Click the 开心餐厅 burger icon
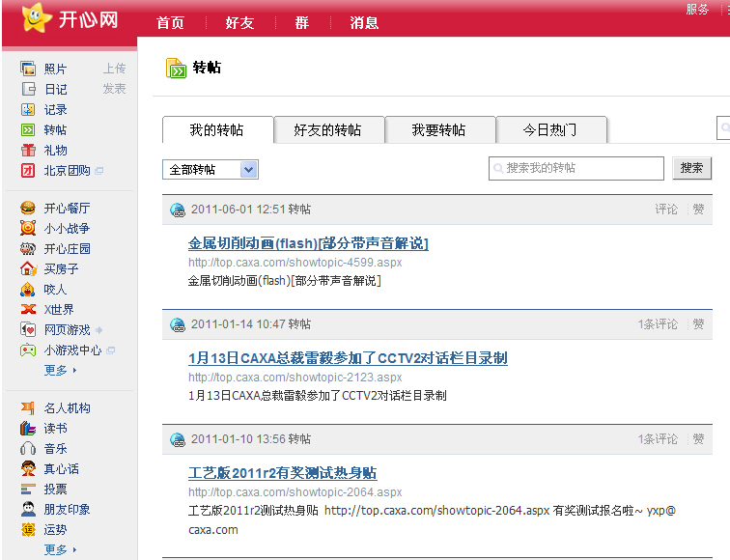The height and width of the screenshot is (560, 730). [x=28, y=208]
